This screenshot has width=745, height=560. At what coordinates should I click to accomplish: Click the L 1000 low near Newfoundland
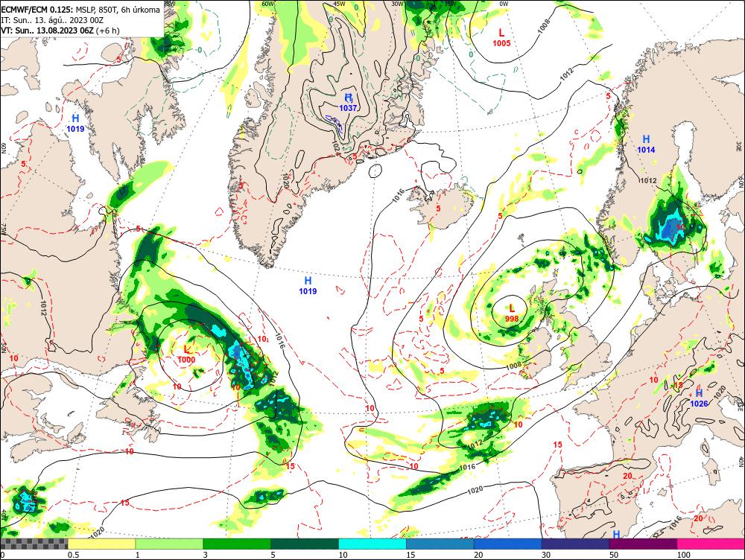point(187,354)
